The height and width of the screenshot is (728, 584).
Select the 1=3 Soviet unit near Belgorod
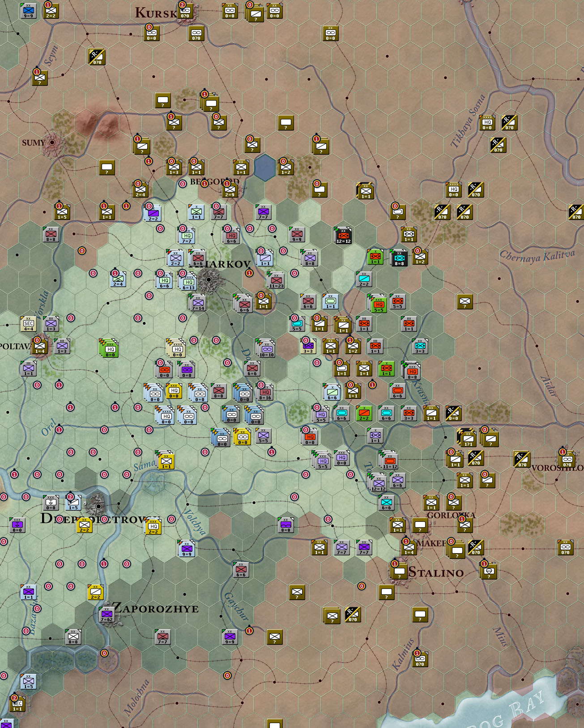(x=174, y=167)
